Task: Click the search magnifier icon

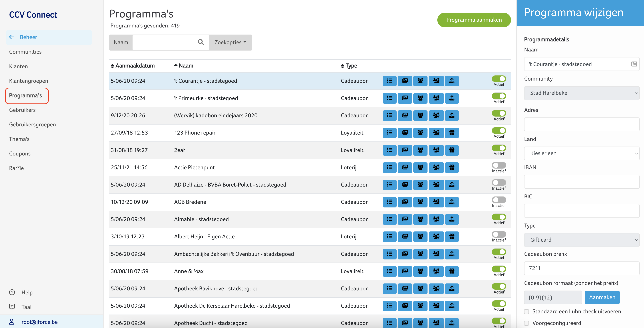Action: point(200,42)
